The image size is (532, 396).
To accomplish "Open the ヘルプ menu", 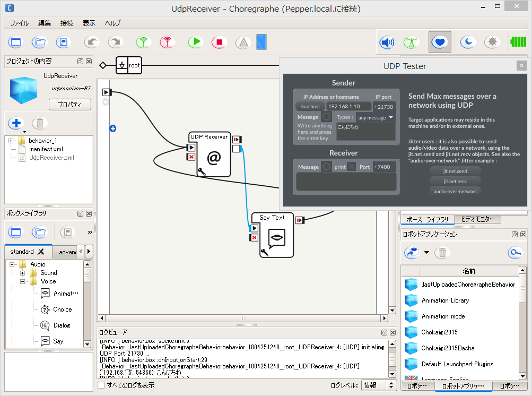I will [x=112, y=23].
